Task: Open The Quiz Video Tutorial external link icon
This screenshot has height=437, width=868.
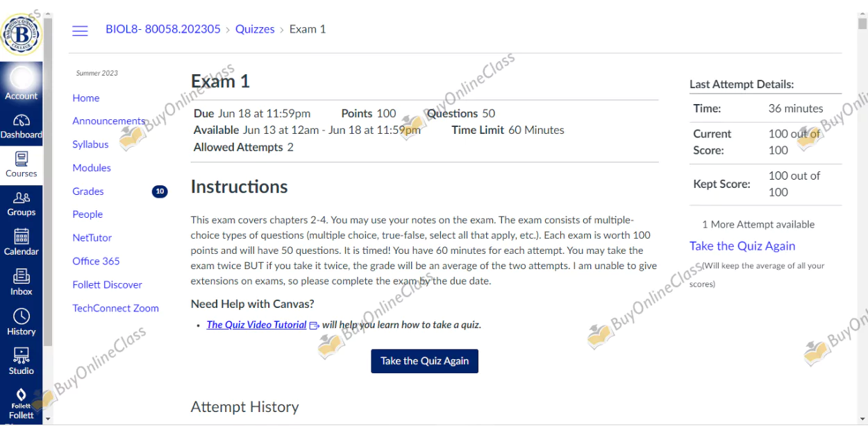Action: point(312,325)
